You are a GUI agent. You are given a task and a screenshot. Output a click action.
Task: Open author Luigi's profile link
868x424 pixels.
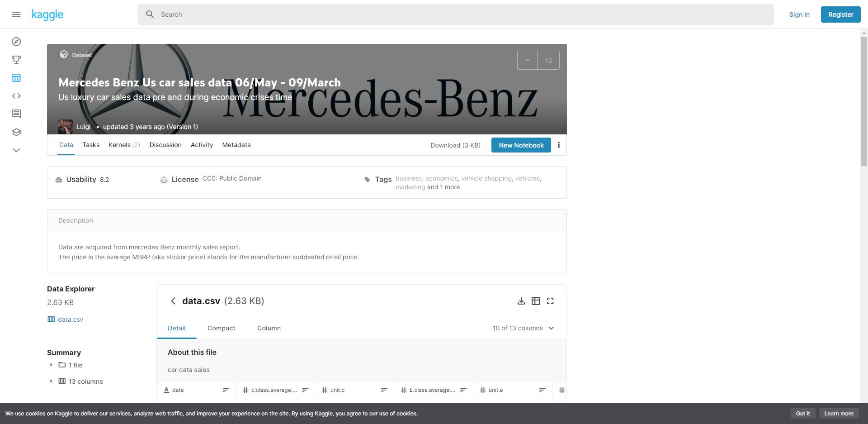click(x=83, y=127)
